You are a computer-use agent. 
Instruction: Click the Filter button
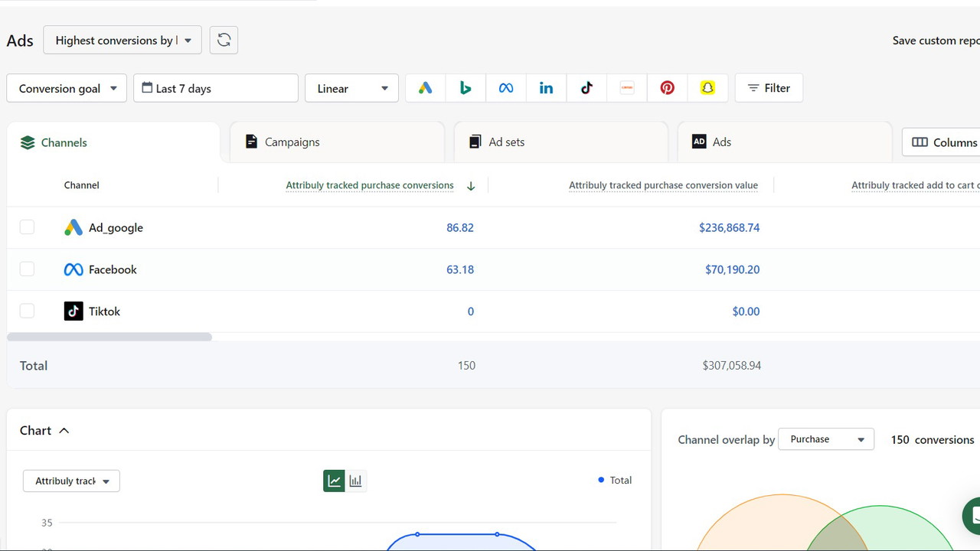pyautogui.click(x=769, y=88)
